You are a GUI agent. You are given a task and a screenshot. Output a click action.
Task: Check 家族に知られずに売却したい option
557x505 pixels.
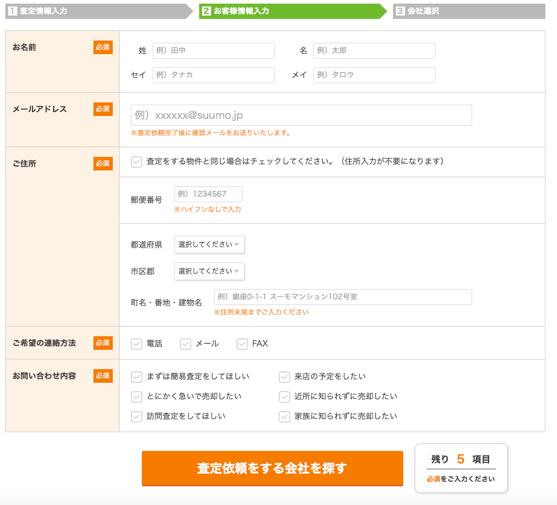(x=284, y=416)
